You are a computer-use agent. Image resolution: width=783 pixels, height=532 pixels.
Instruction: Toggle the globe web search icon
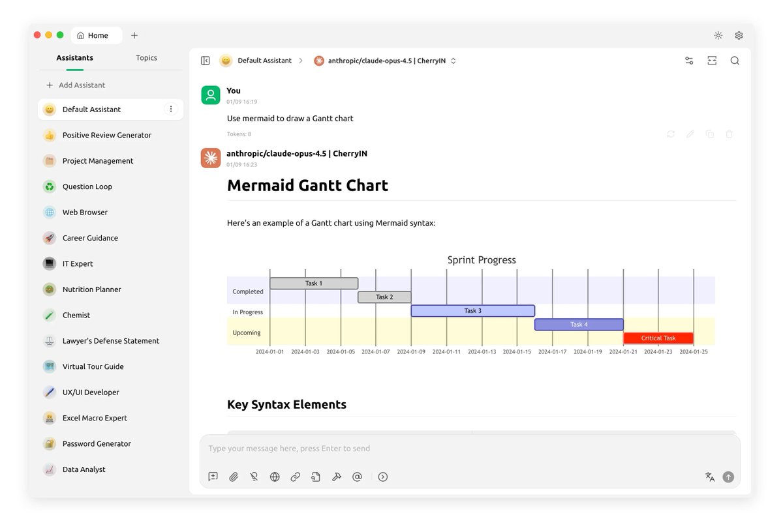[275, 477]
